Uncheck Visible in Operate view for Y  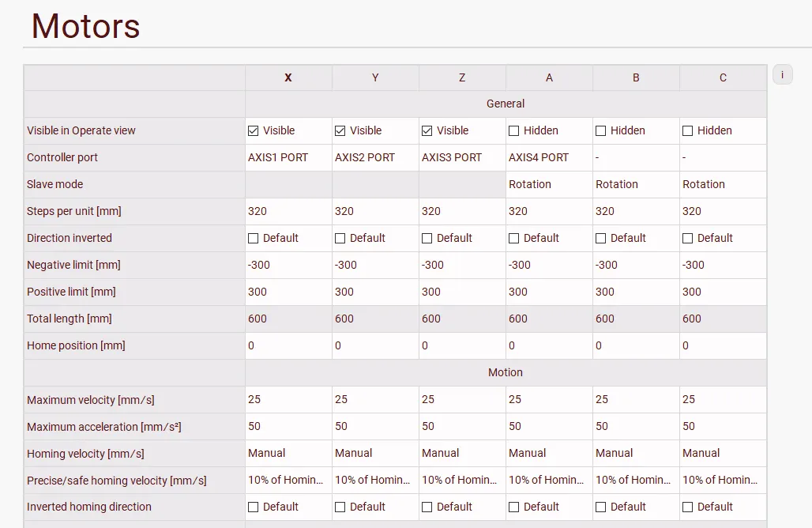pos(340,131)
